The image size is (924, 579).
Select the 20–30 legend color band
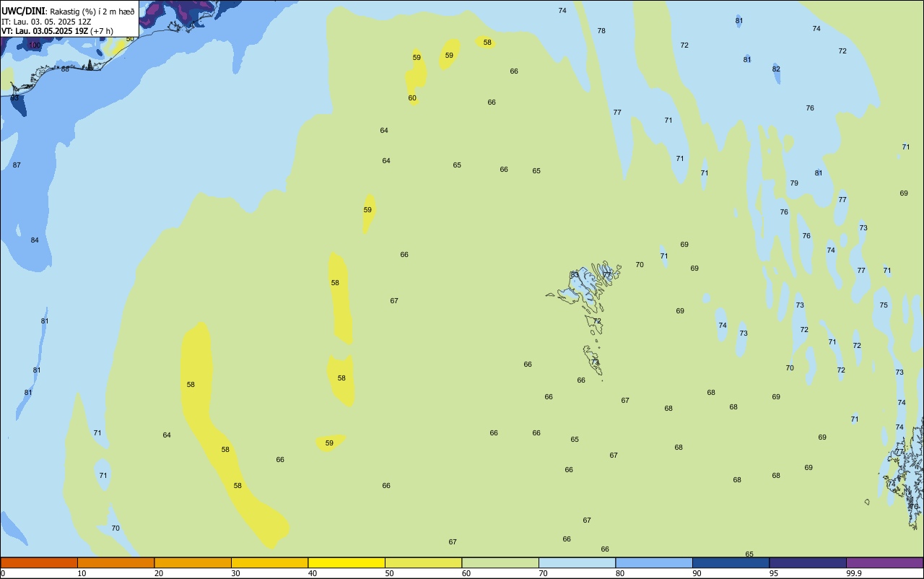(x=193, y=562)
